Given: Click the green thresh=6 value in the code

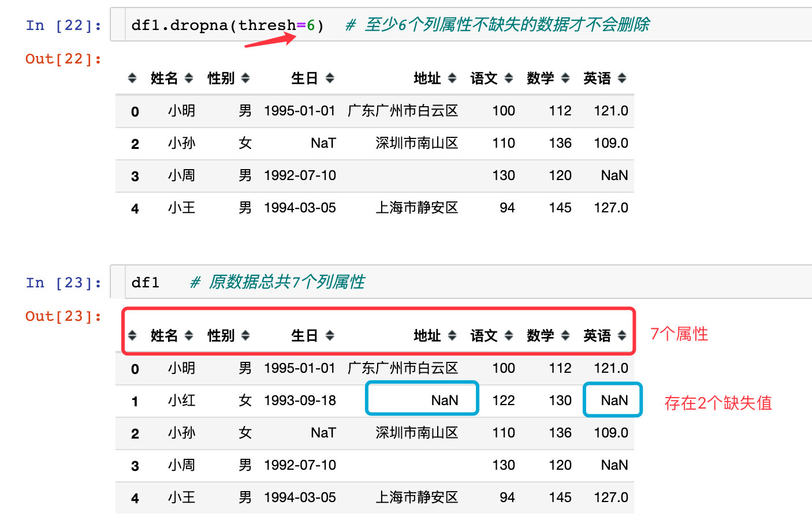Looking at the screenshot, I should [x=312, y=25].
